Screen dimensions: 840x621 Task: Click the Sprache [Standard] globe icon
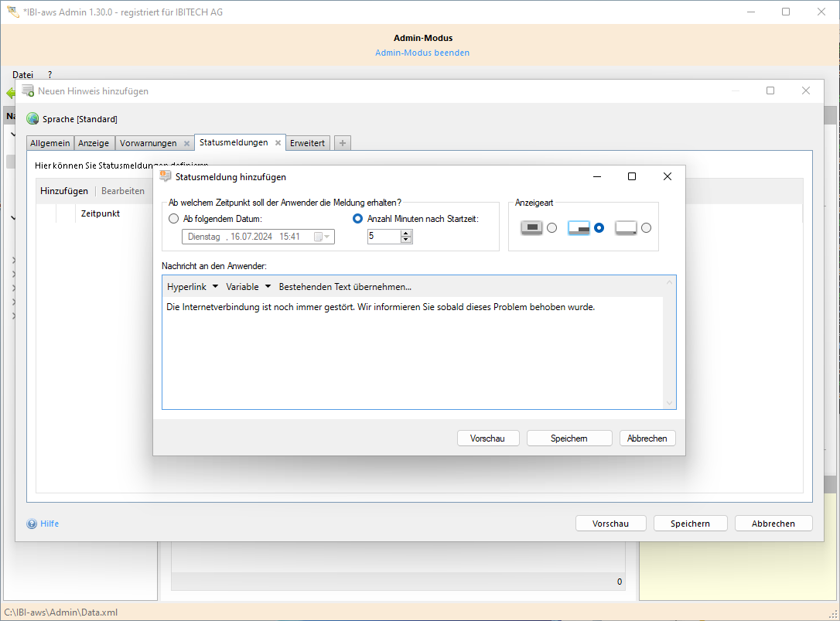[x=32, y=118]
